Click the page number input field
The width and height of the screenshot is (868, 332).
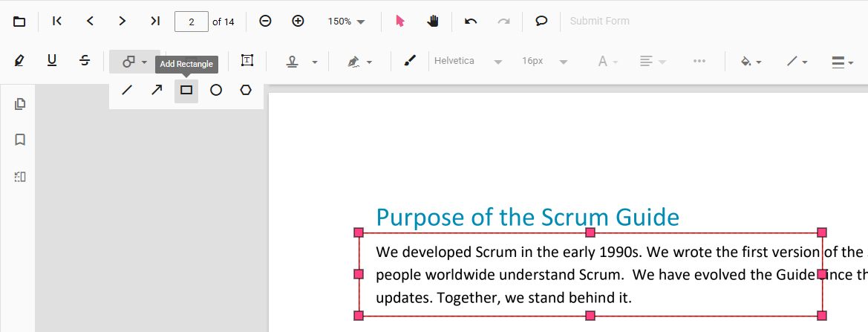pyautogui.click(x=192, y=22)
